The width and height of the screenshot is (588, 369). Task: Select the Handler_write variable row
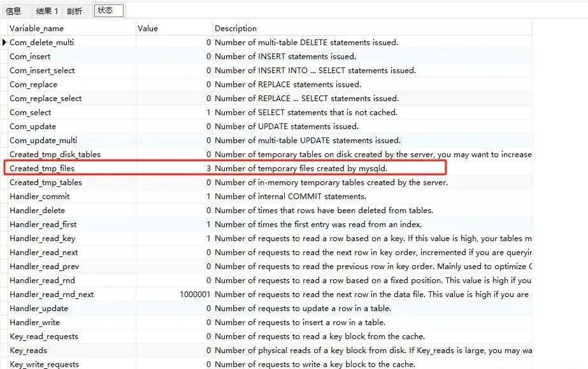34,323
